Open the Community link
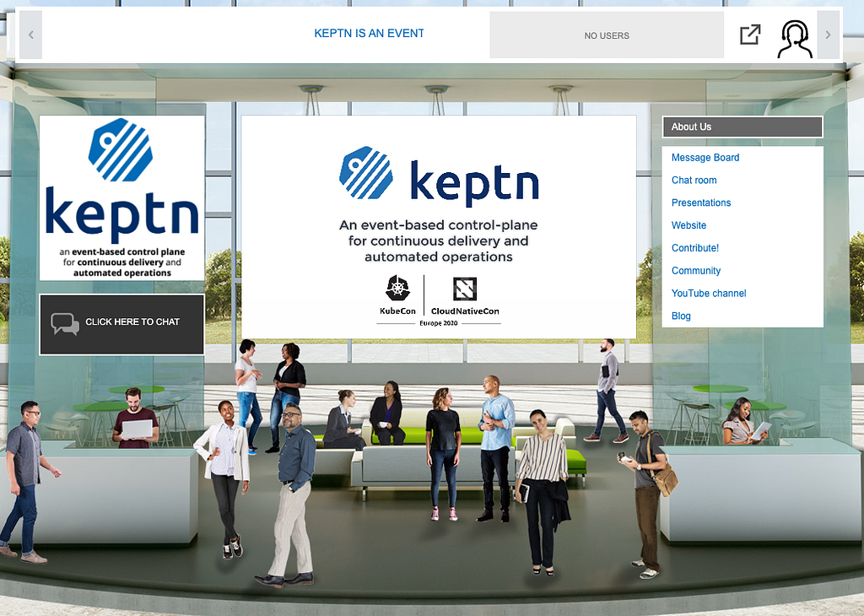 coord(696,271)
